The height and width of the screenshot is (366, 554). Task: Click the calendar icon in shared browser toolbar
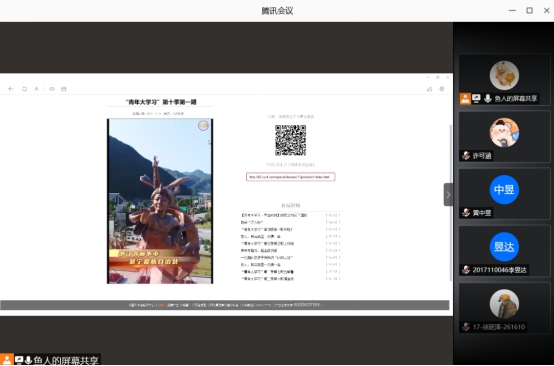64,89
